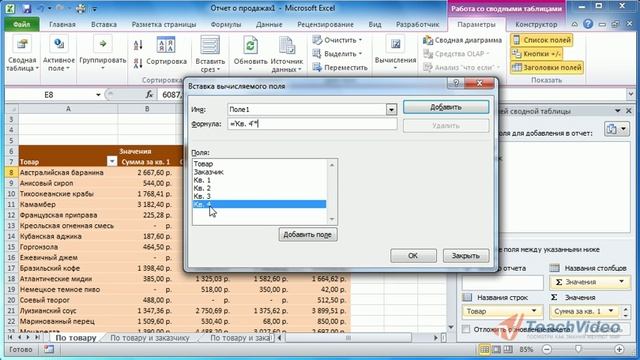Expand the Имя field dropdown arrow
The height and width of the screenshot is (360, 640).
click(x=391, y=109)
